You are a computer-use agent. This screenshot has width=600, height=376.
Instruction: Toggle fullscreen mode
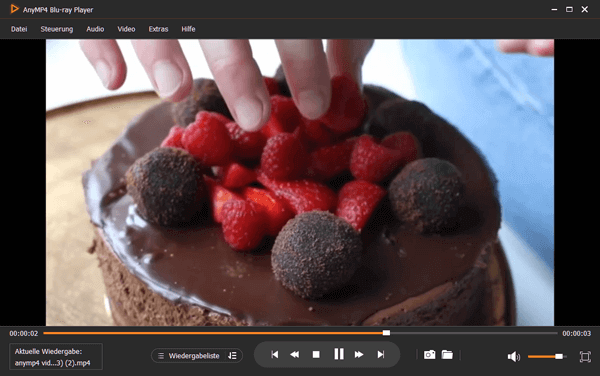click(585, 356)
